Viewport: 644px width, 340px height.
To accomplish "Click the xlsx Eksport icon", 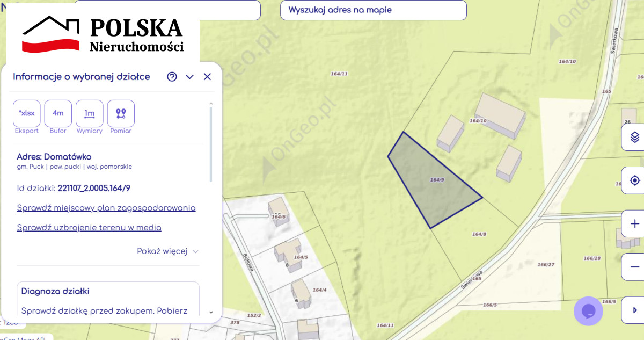I will click(x=27, y=113).
